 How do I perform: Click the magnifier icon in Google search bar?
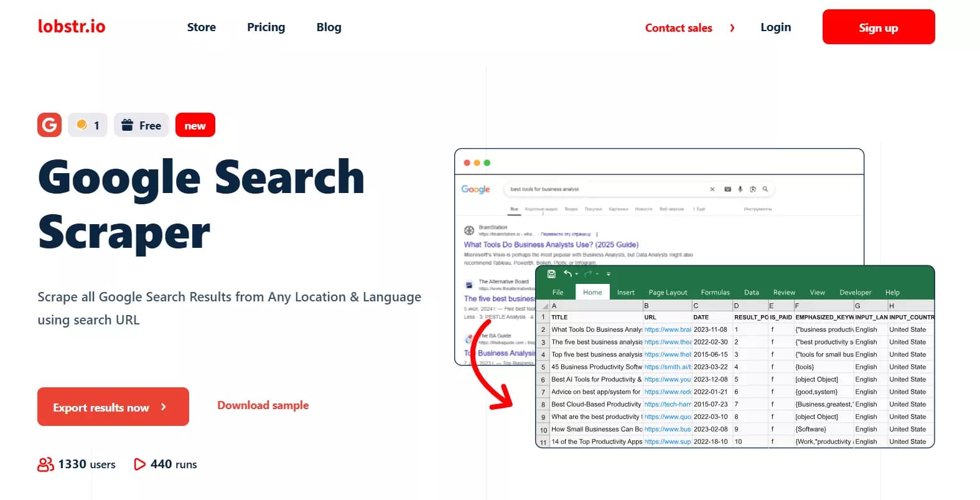765,189
